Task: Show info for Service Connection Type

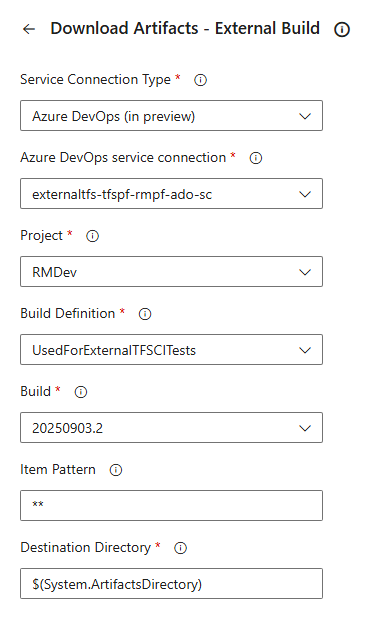Action: (200, 80)
